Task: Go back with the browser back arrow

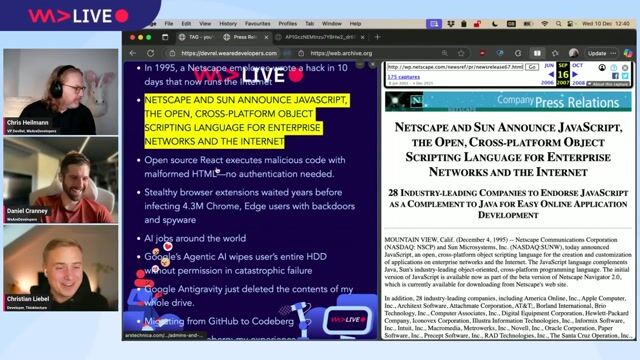Action: (133, 53)
